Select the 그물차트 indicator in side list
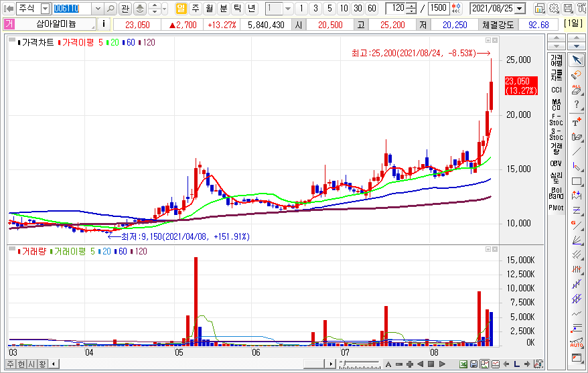The image size is (588, 373). tap(556, 75)
